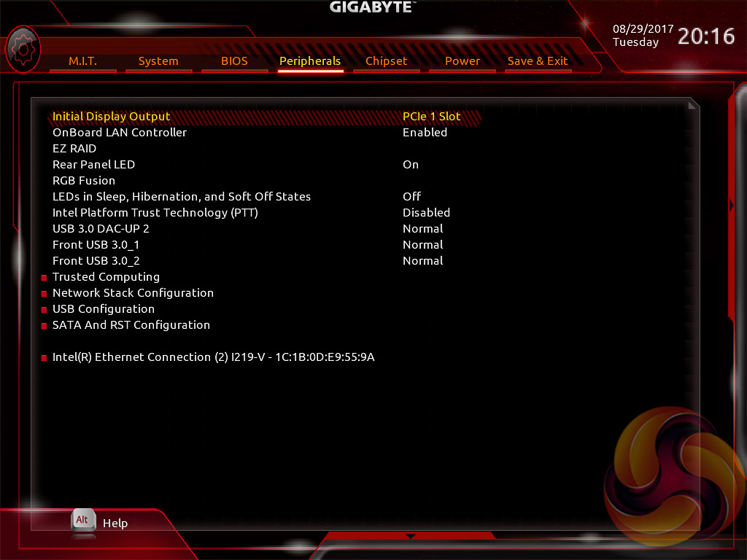
Task: Open the RGB Fusion entry
Action: (x=84, y=181)
